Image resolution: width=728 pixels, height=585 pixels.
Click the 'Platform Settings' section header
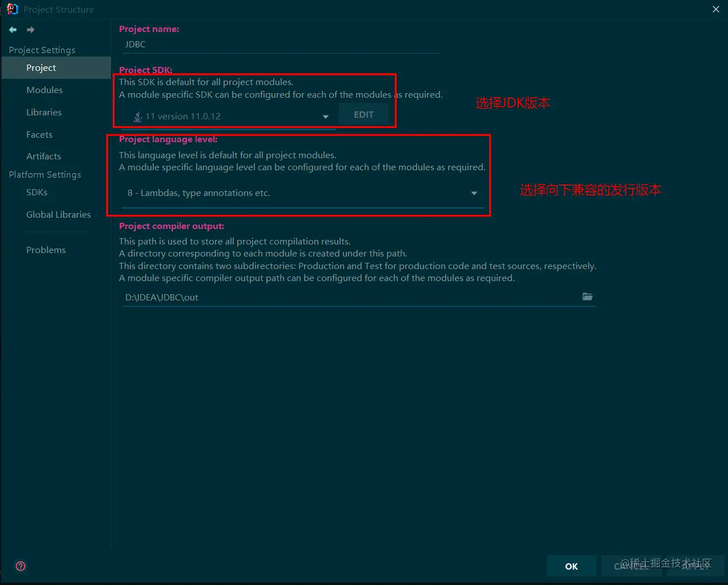tap(45, 175)
